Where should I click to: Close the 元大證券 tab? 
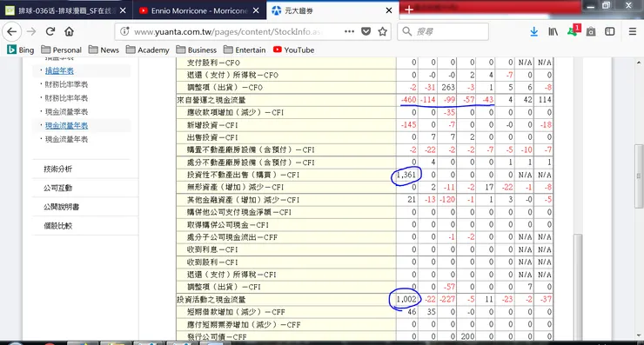[x=388, y=10]
